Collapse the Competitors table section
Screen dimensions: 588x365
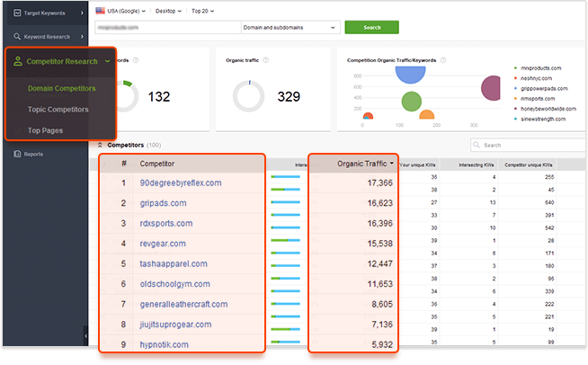coord(100,145)
